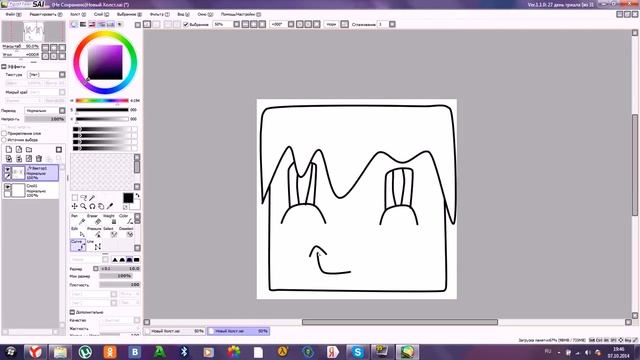Open the File menu
Viewport: 640px width, 360px height.
click(x=13, y=14)
